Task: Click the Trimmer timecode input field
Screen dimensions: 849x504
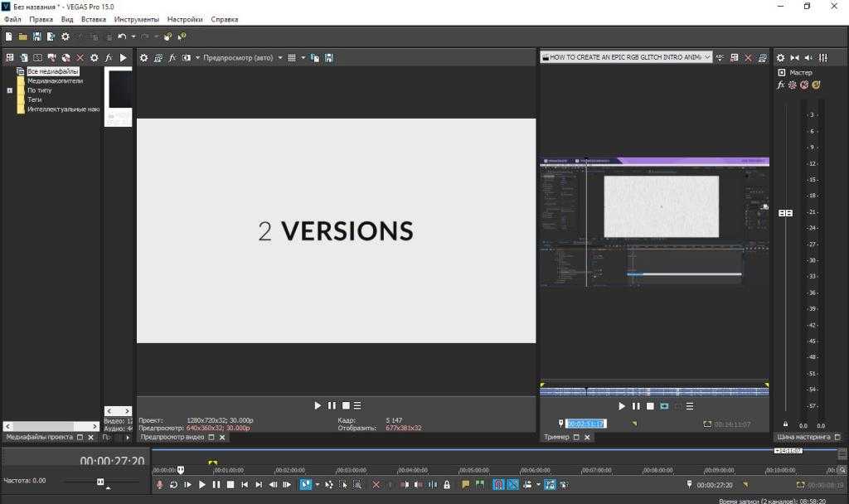Action: pyautogui.click(x=585, y=424)
